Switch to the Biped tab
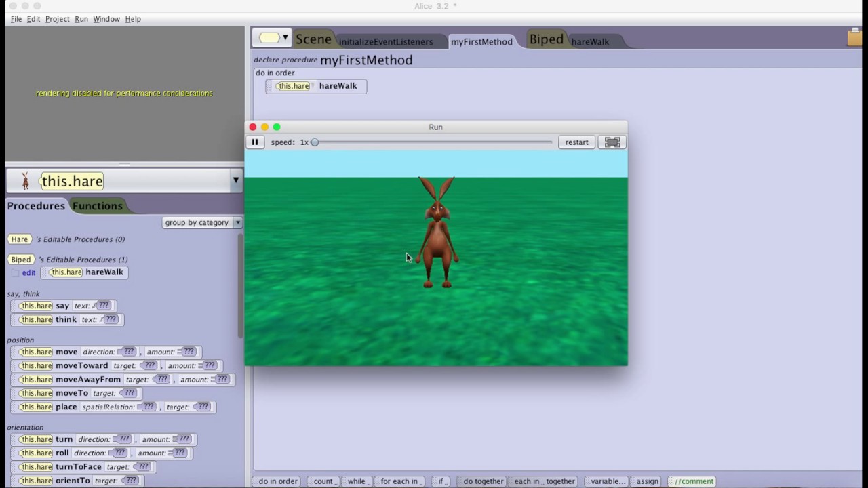 pos(547,39)
